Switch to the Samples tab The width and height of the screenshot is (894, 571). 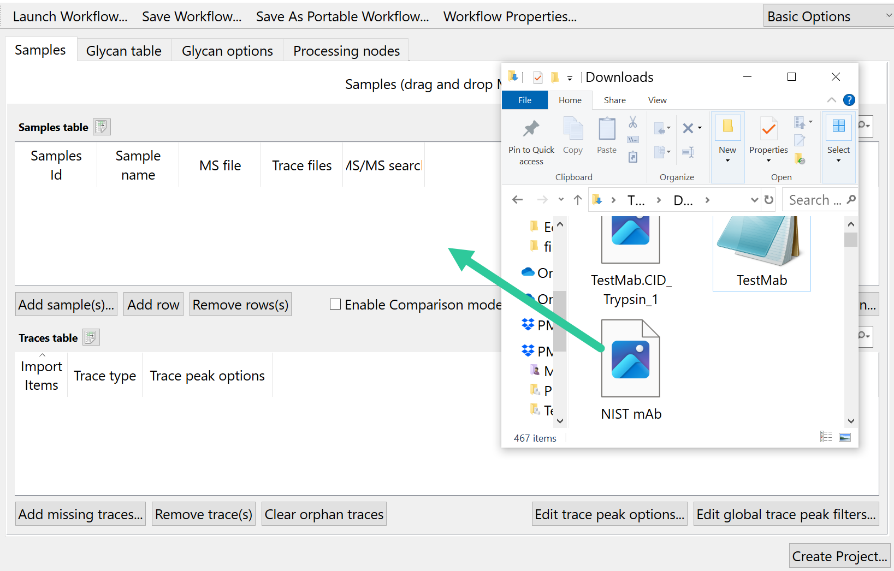(x=40, y=50)
